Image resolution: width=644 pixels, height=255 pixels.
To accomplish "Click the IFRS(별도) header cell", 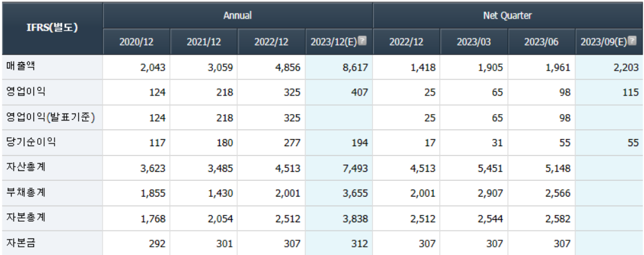I will click(x=52, y=28).
